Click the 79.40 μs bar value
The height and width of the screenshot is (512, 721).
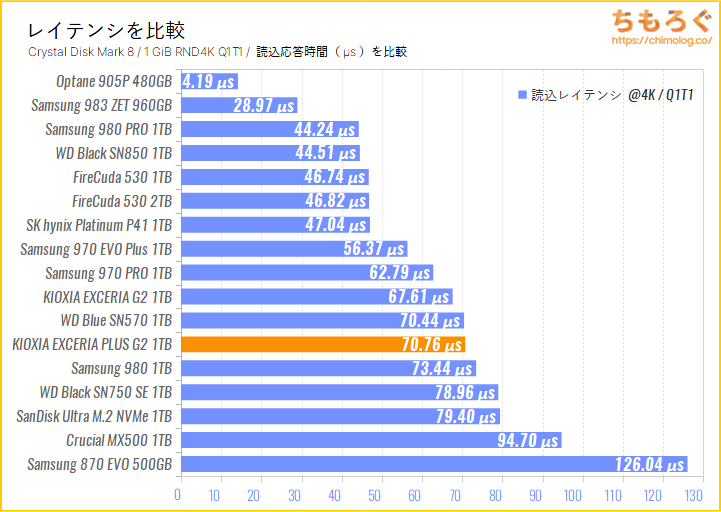coord(466,417)
